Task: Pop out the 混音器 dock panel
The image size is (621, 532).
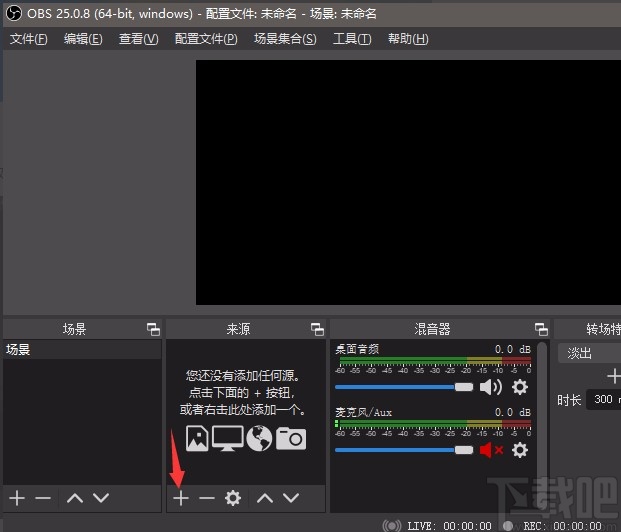Action: click(x=541, y=329)
